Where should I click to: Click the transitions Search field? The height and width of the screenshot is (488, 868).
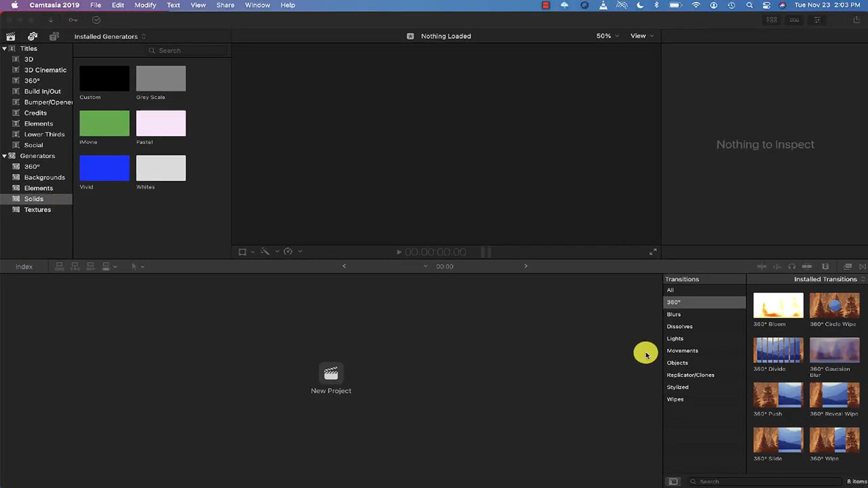[x=765, y=482]
